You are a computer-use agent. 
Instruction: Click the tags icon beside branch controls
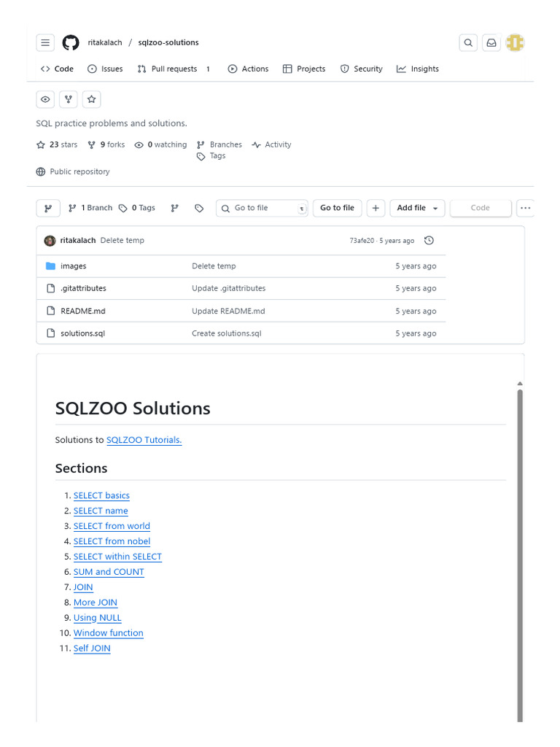tap(199, 208)
